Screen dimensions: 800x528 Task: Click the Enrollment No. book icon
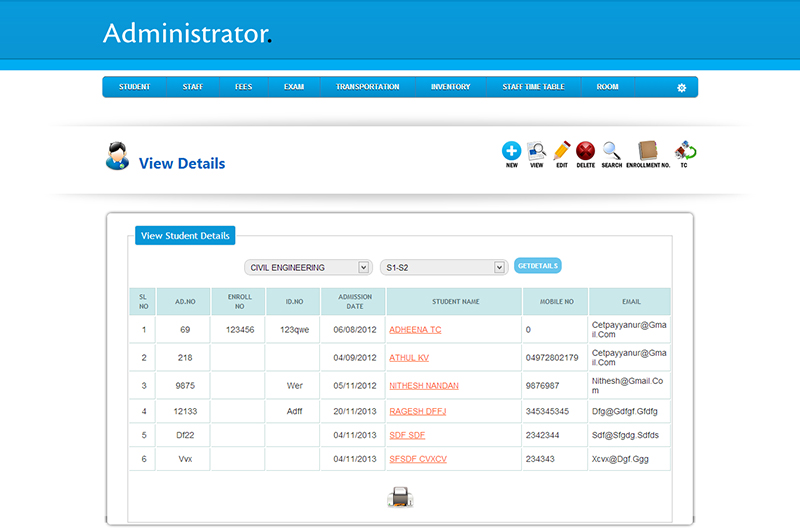pyautogui.click(x=647, y=151)
